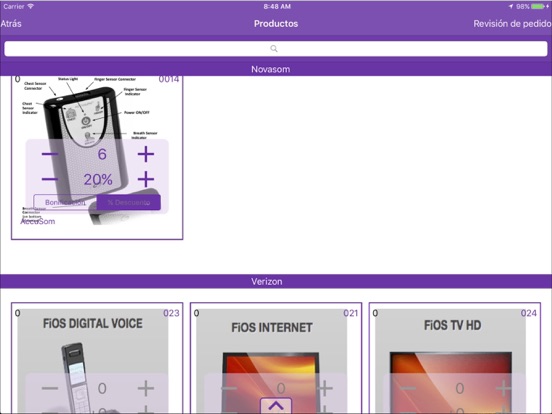Tap the Wi-Fi status icon
The width and height of the screenshot is (552, 414).
click(x=31, y=6)
